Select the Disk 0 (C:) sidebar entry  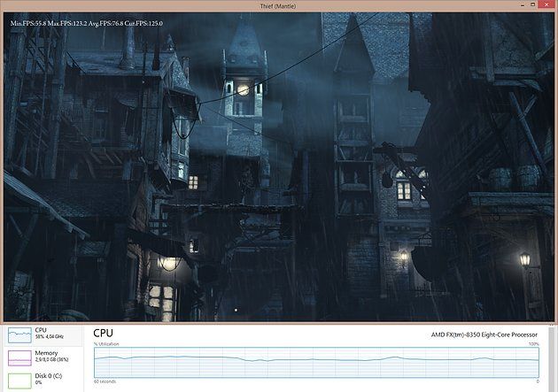[43, 380]
